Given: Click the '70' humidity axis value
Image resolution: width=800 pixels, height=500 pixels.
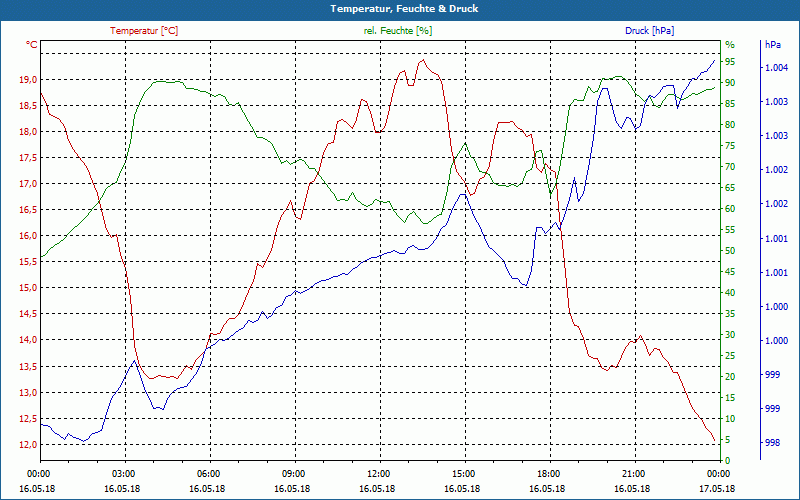Looking at the screenshot, I should pyautogui.click(x=730, y=167).
